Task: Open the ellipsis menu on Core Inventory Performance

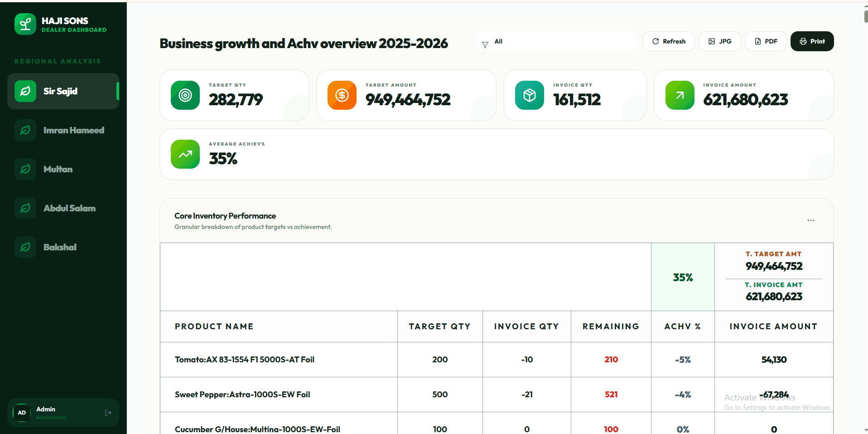Action: point(810,220)
